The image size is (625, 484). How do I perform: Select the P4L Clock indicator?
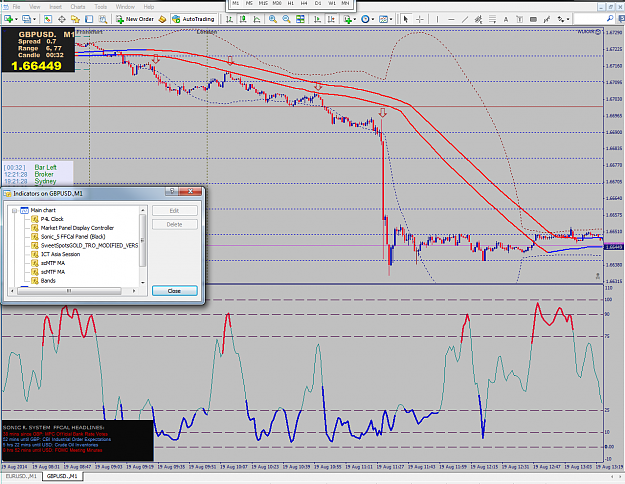tap(52, 219)
